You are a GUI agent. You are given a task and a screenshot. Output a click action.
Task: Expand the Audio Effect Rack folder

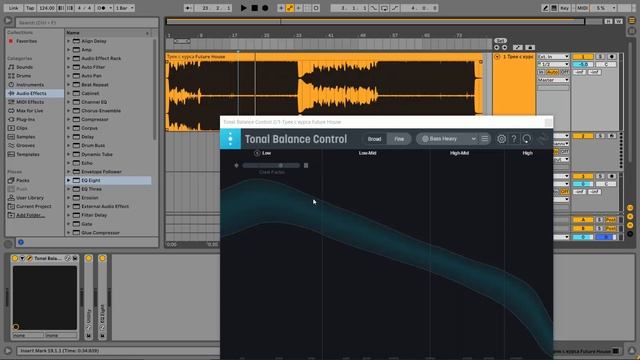69,58
